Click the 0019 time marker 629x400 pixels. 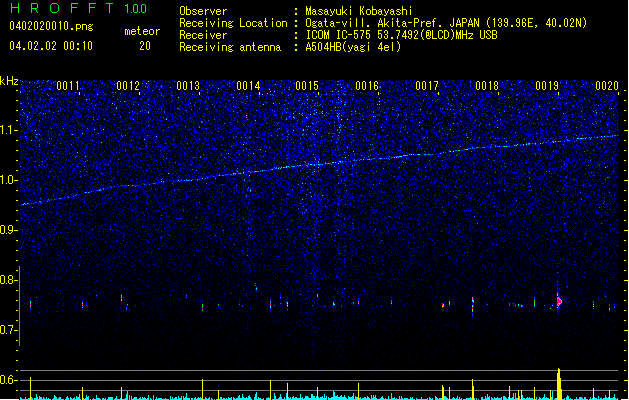547,86
